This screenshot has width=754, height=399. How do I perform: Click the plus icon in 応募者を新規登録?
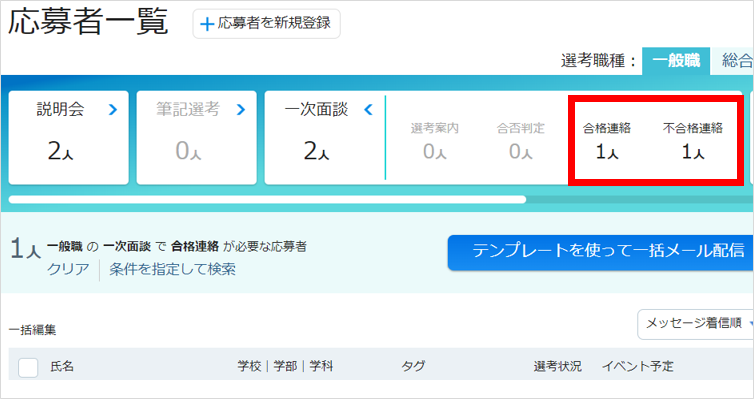tap(207, 24)
